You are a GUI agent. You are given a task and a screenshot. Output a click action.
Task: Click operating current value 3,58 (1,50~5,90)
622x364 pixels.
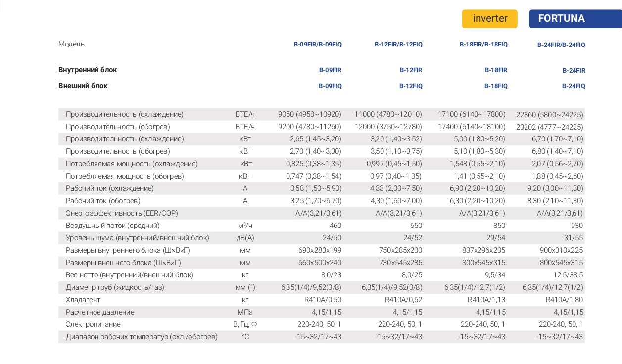click(x=316, y=188)
